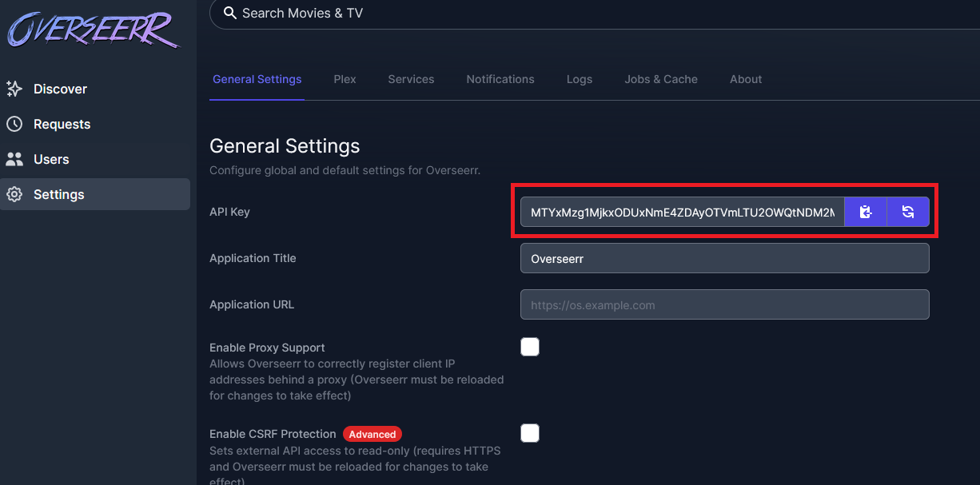Open the Logs tab

[x=580, y=79]
